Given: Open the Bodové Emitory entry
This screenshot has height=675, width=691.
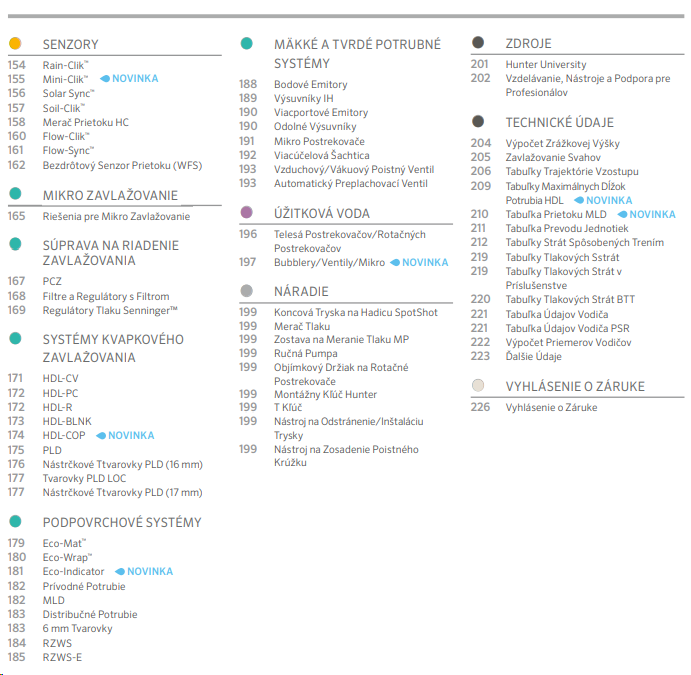Looking at the screenshot, I should pos(311,85).
